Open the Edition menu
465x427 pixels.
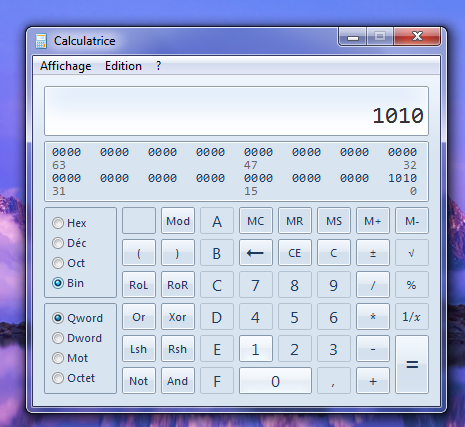coord(123,66)
